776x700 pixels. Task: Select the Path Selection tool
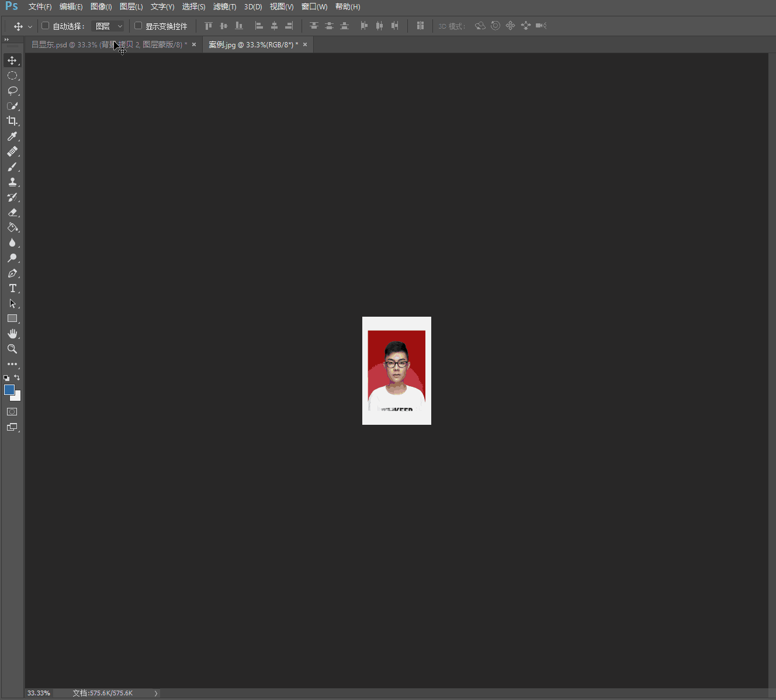[x=12, y=304]
